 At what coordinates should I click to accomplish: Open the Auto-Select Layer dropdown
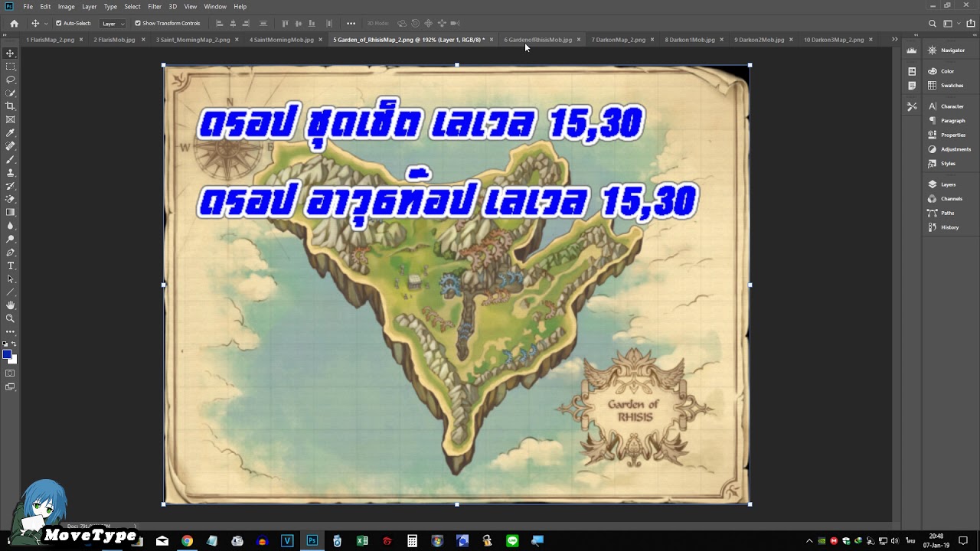coord(113,23)
